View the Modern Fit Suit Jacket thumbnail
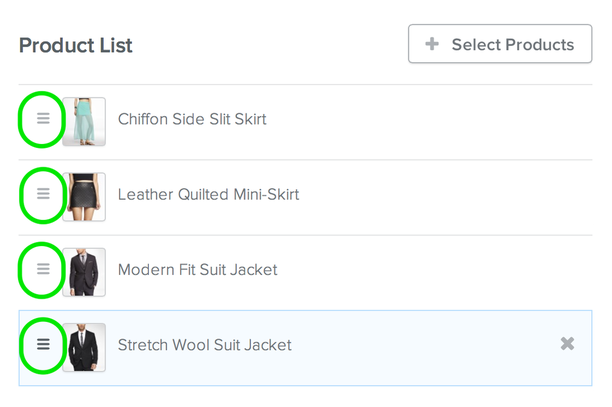Image resolution: width=612 pixels, height=407 pixels. [84, 272]
